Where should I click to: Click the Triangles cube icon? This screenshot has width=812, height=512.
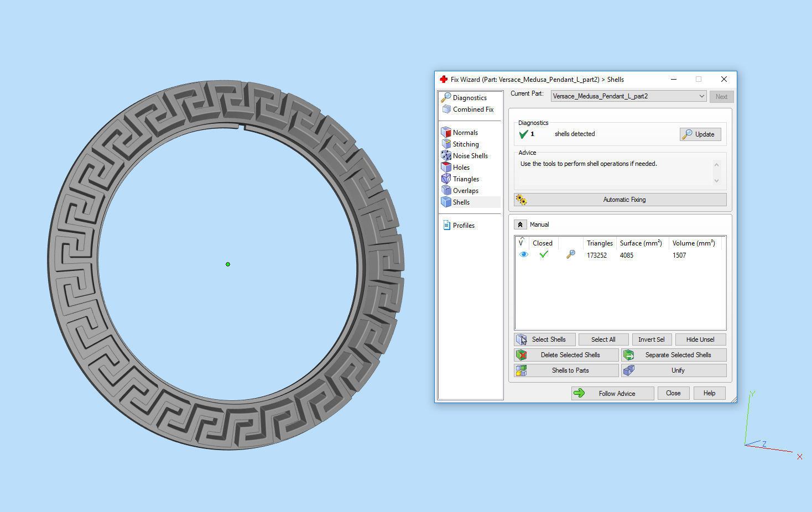point(446,179)
